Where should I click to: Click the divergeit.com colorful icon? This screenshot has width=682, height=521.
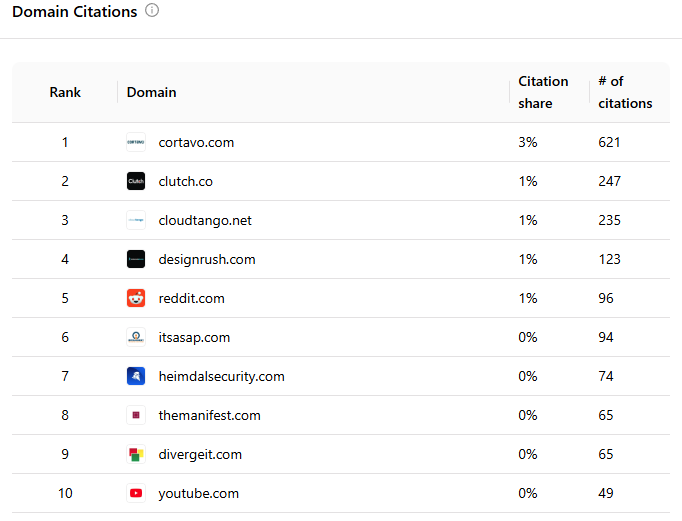pos(136,454)
